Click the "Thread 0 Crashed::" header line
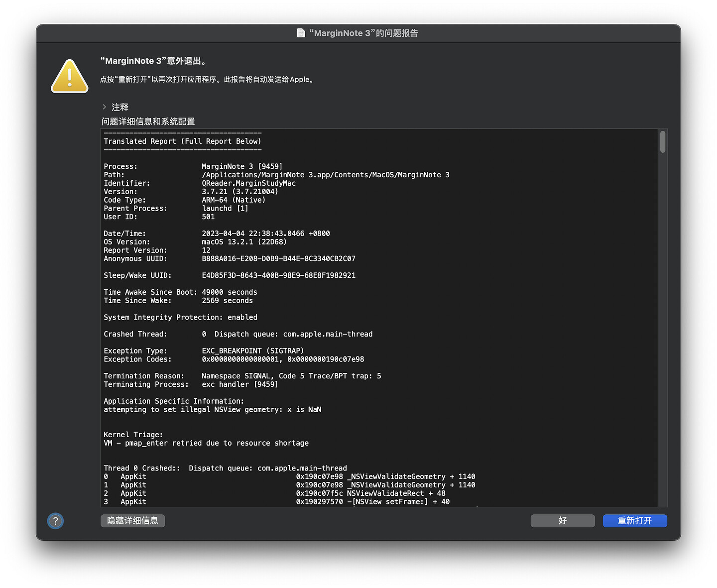Screen dimensions: 717x588 click(225, 469)
